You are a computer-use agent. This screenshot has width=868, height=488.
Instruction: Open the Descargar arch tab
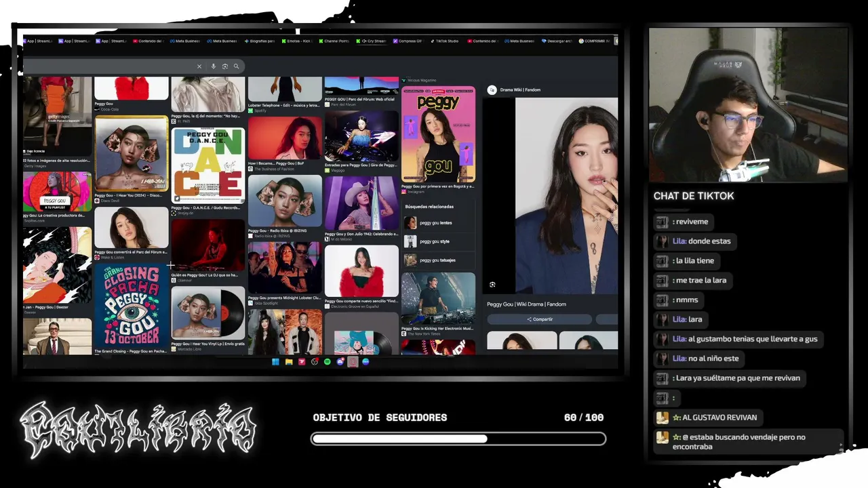pyautogui.click(x=557, y=41)
